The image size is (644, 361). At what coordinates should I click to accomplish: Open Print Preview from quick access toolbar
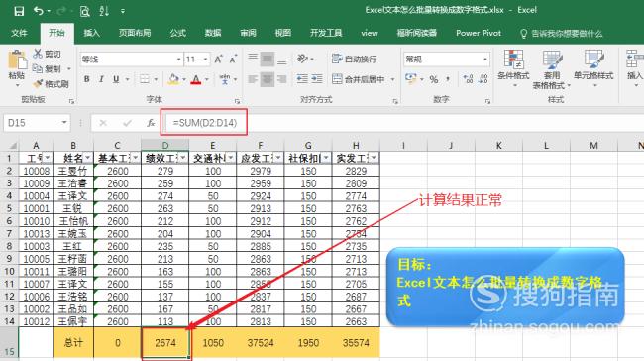click(84, 11)
